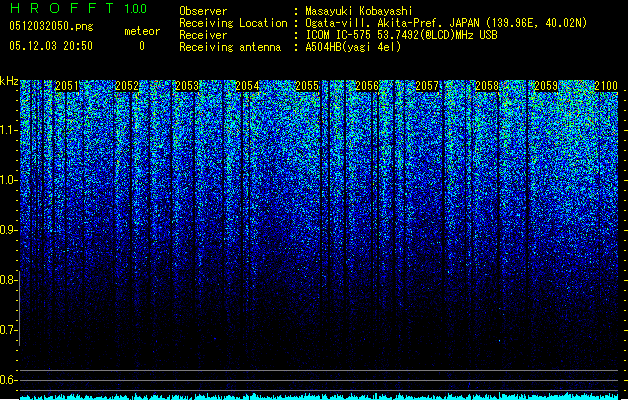Click the Receiver label
The height and width of the screenshot is (400, 629).
click(x=203, y=35)
